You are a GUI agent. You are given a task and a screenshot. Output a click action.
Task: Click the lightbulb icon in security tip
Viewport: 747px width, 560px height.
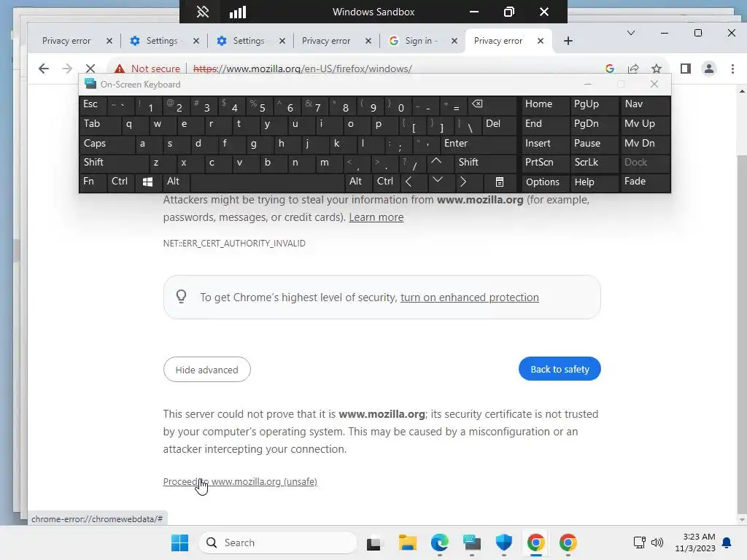click(181, 297)
